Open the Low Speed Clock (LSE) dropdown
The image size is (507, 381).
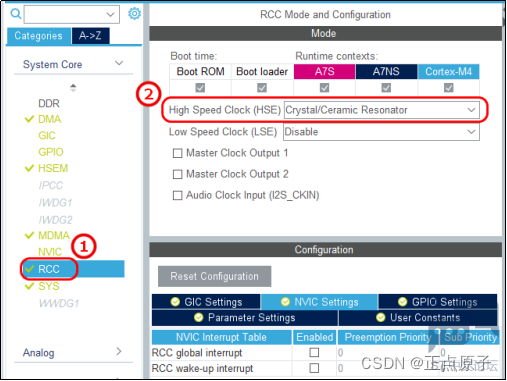(x=382, y=132)
